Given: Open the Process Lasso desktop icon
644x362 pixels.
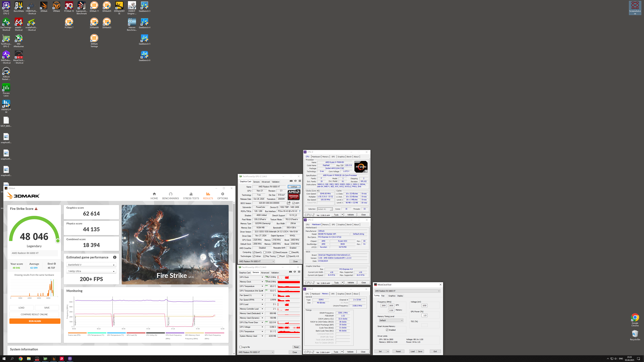Looking at the screenshot, I should (x=6, y=90).
